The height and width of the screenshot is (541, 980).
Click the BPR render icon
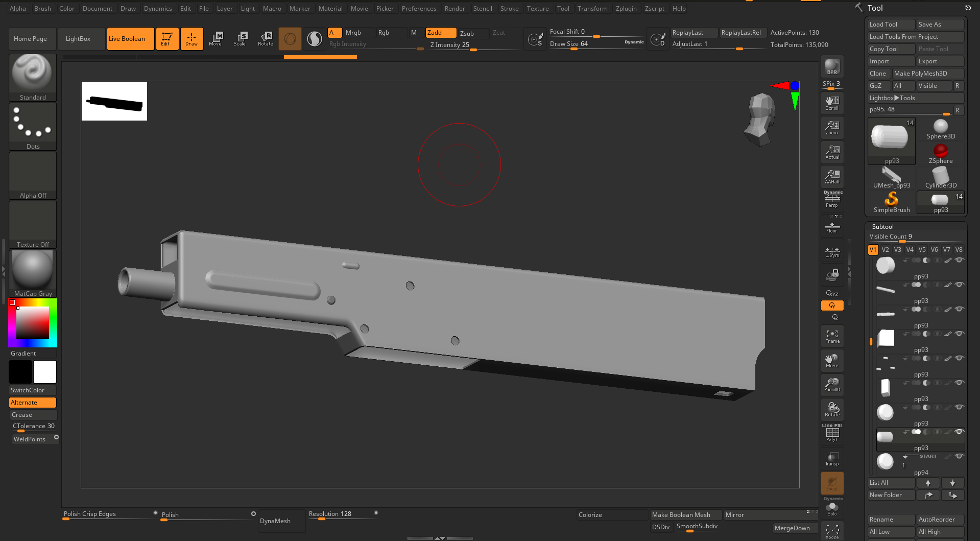coord(832,66)
